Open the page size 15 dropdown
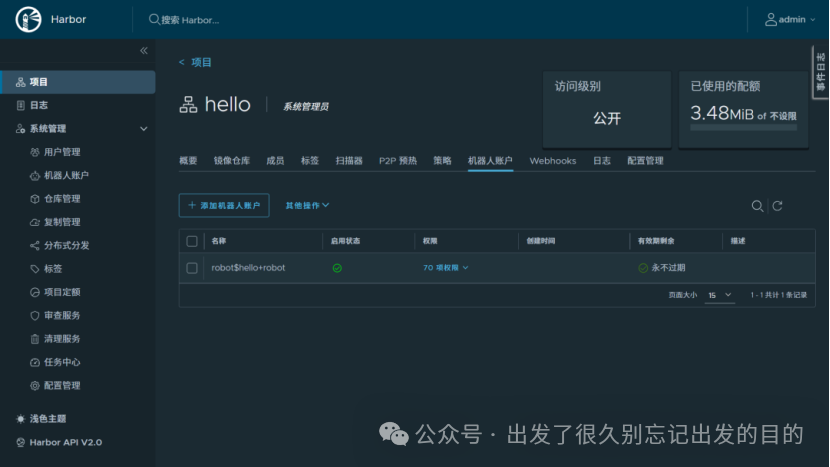The height and width of the screenshot is (467, 830). [x=719, y=295]
